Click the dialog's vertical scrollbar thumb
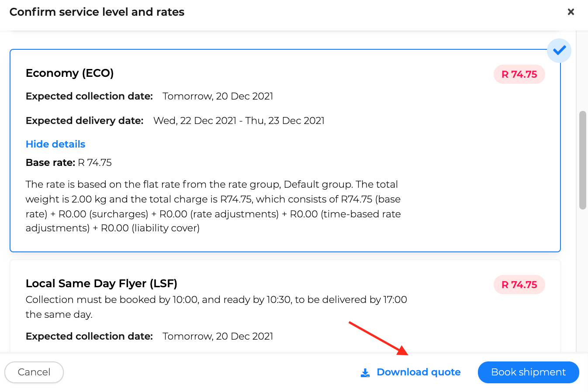The height and width of the screenshot is (392, 588). [x=582, y=160]
